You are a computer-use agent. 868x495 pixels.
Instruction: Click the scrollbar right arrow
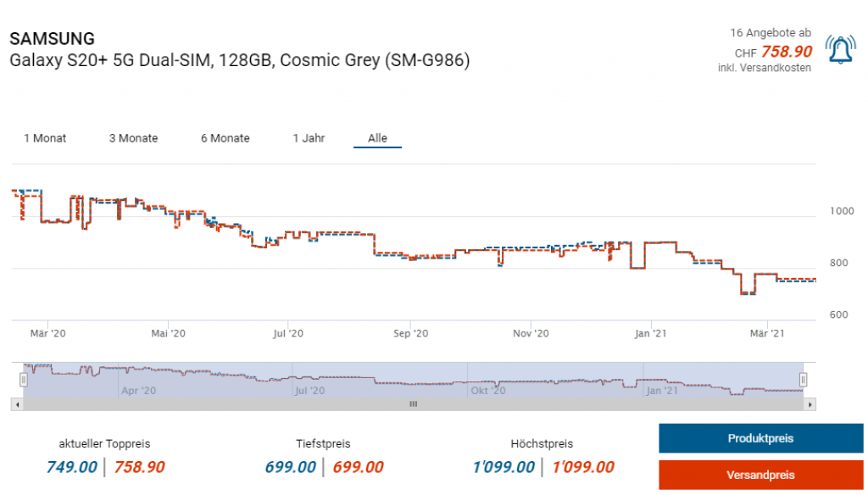810,404
